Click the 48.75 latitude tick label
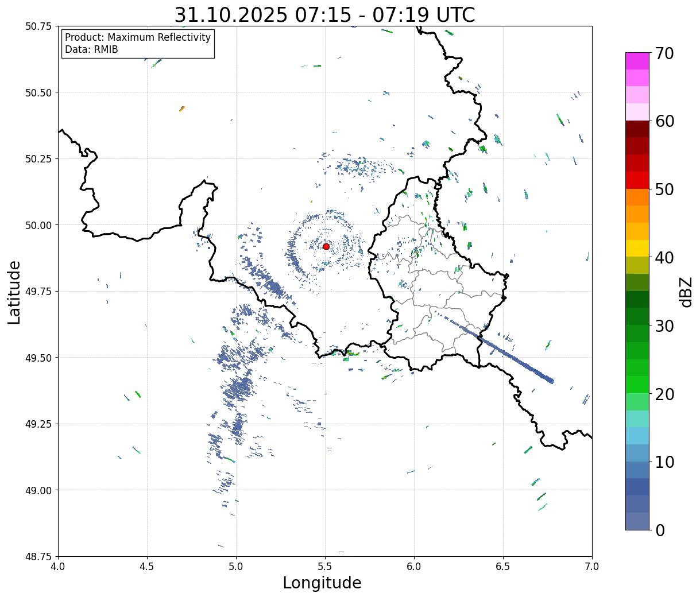The image size is (700, 597). click(x=38, y=556)
